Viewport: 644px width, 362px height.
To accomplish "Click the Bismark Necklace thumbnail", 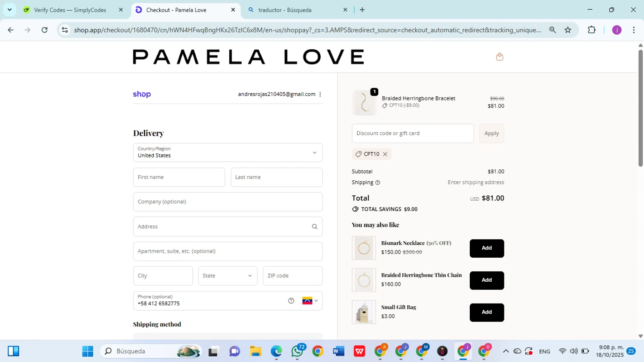I will coord(364,248).
